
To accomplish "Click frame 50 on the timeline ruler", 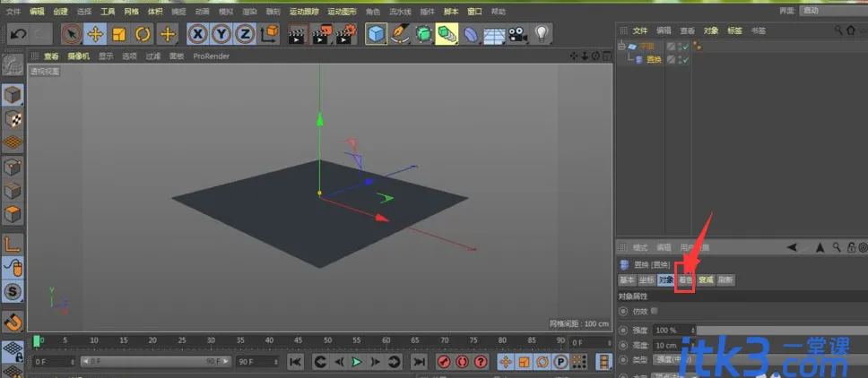I will pos(328,341).
